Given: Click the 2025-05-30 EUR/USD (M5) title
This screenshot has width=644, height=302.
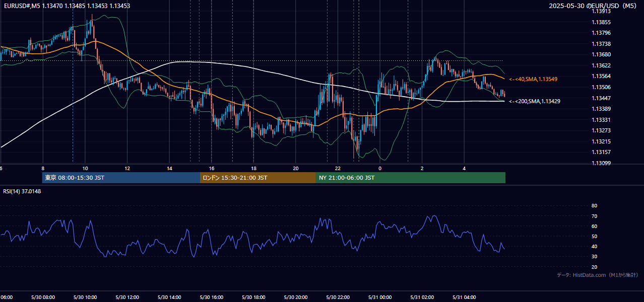Looking at the screenshot, I should pos(594,6).
